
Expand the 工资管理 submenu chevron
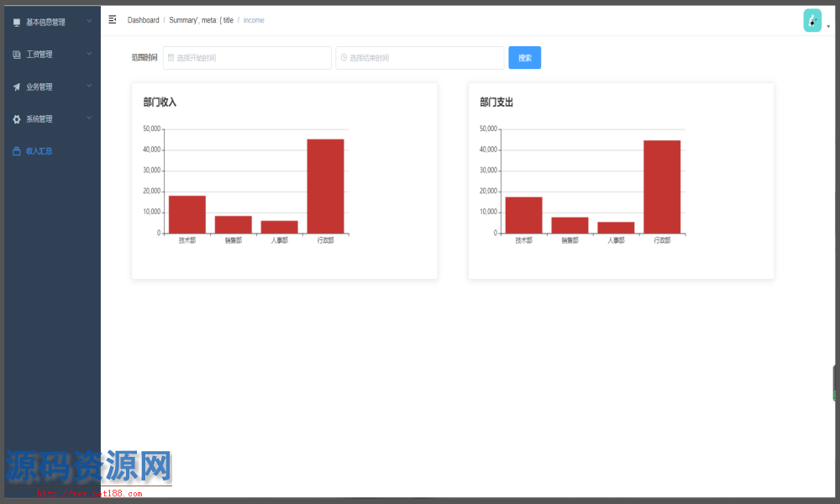89,54
